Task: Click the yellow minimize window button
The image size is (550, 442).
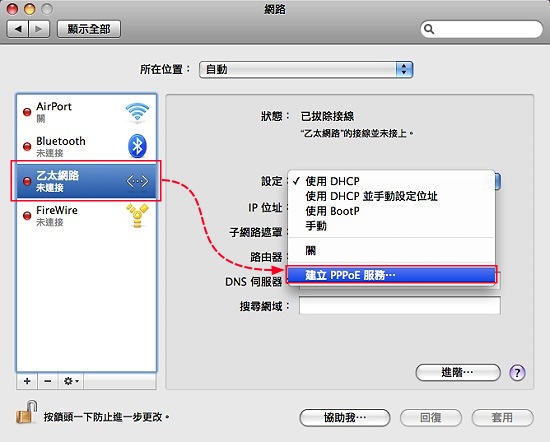Action: pos(29,9)
